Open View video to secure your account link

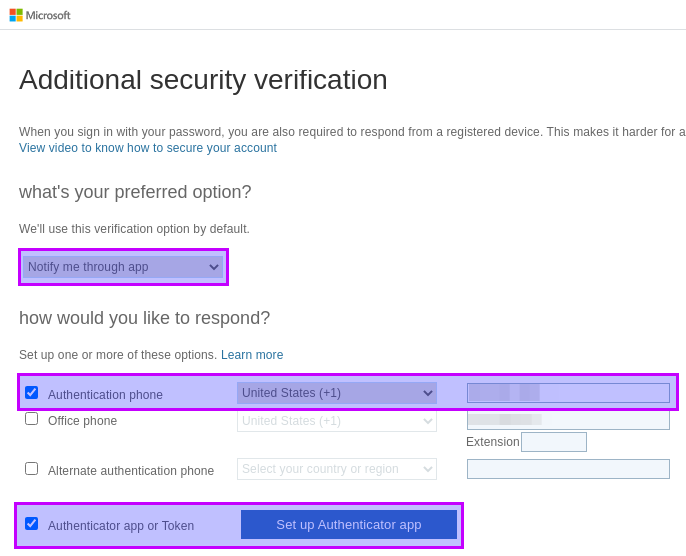148,148
